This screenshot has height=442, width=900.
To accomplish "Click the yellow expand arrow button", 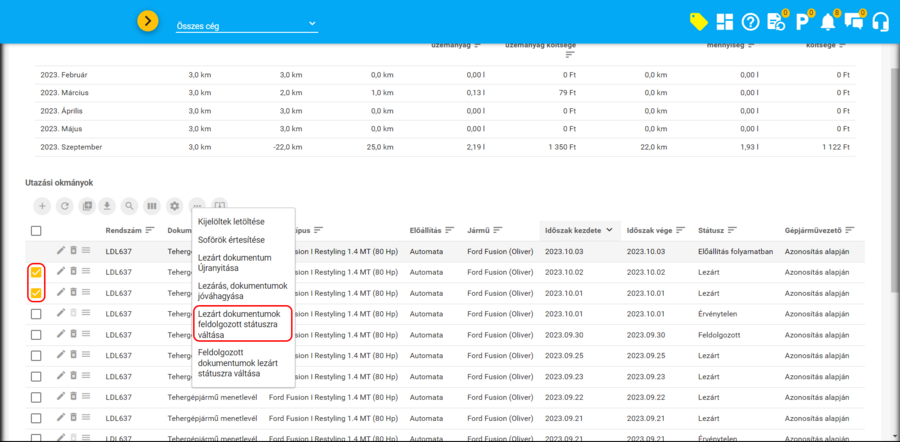I will point(148,21).
